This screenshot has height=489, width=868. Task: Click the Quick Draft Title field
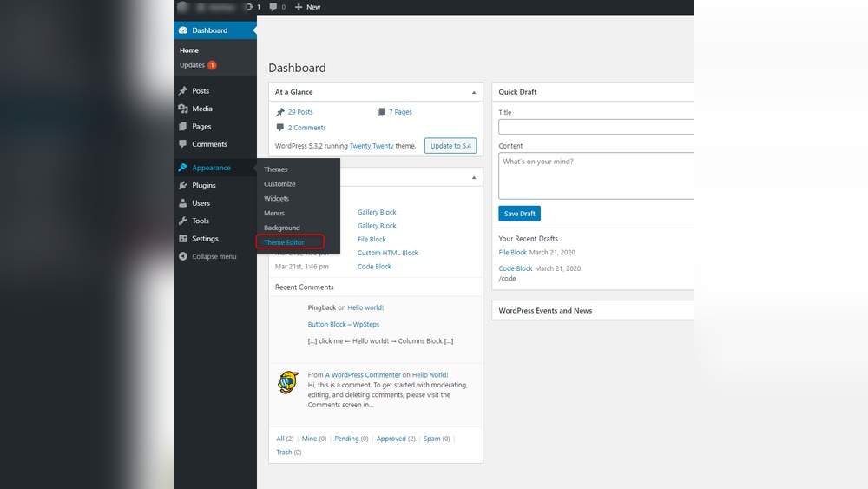(x=596, y=127)
